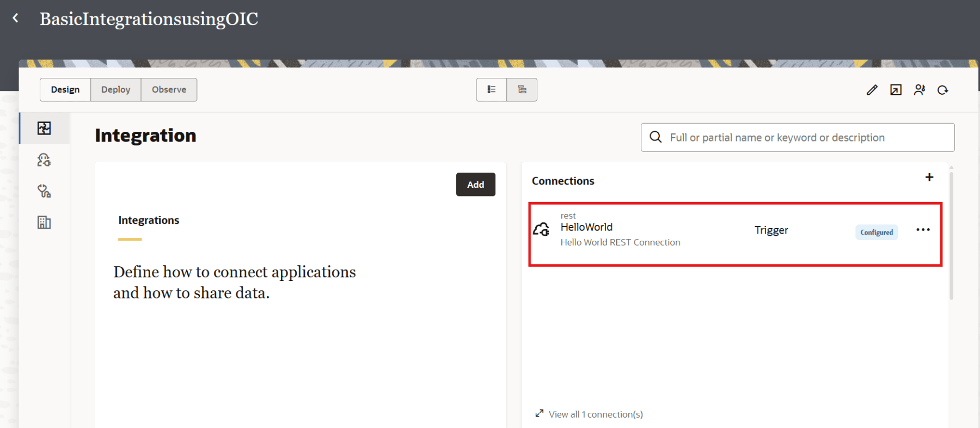Select the Design tab
980x428 pixels.
click(x=65, y=90)
